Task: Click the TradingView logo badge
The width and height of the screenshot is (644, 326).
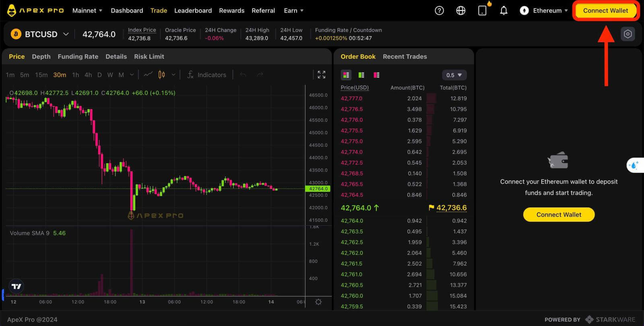Action: pos(17,286)
